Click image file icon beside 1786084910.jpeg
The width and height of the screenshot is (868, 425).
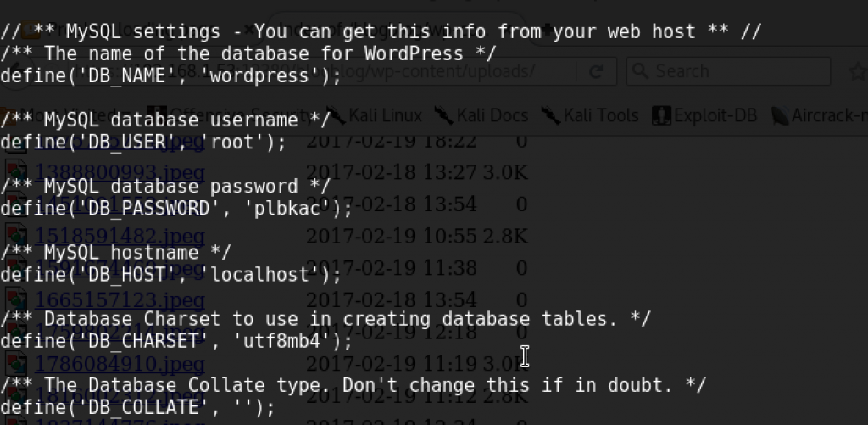(x=17, y=363)
